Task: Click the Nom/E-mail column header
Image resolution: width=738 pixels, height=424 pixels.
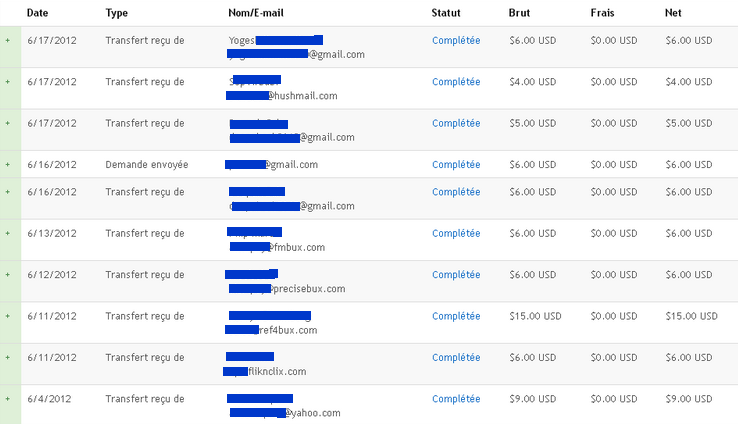Action: (x=256, y=13)
